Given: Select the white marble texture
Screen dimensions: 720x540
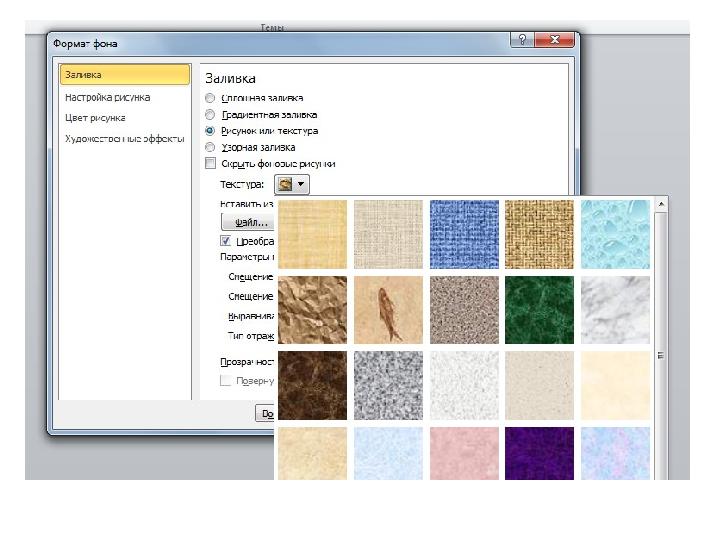Looking at the screenshot, I should click(615, 310).
